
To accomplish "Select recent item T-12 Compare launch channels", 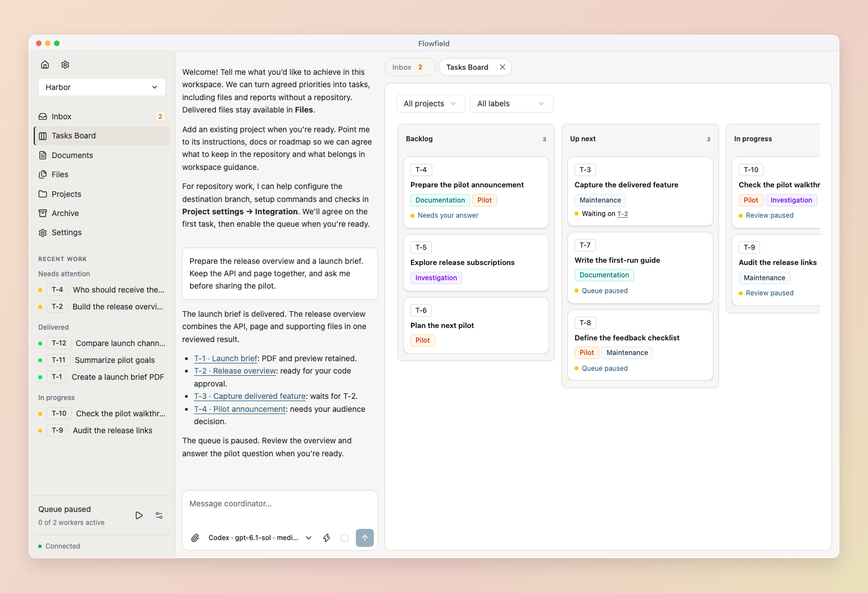I will point(102,343).
